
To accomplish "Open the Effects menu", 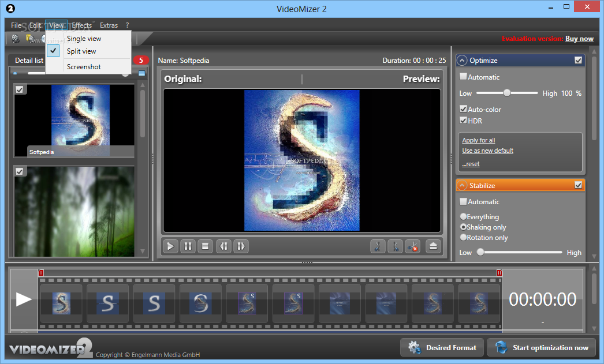I will coord(81,25).
